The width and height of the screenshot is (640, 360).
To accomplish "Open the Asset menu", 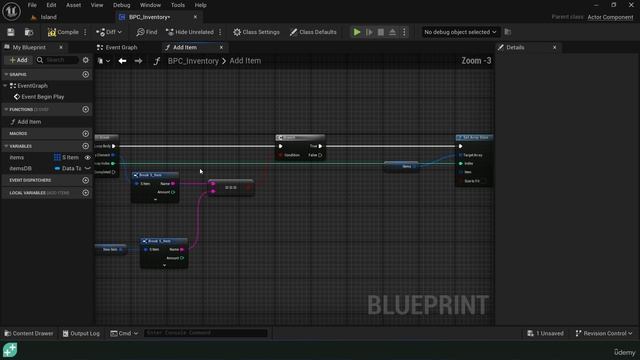I will pos(73,5).
